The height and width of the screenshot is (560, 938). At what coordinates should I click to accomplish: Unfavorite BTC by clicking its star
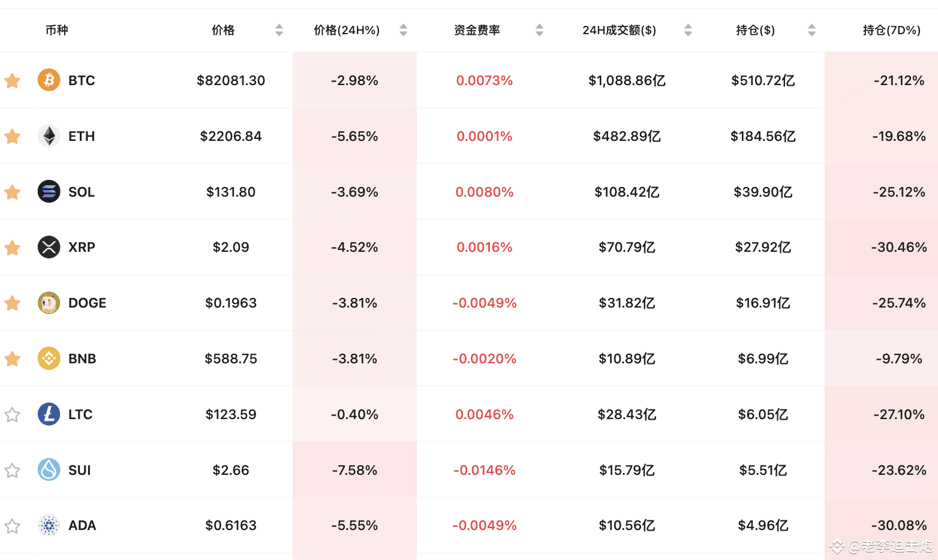pos(12,80)
